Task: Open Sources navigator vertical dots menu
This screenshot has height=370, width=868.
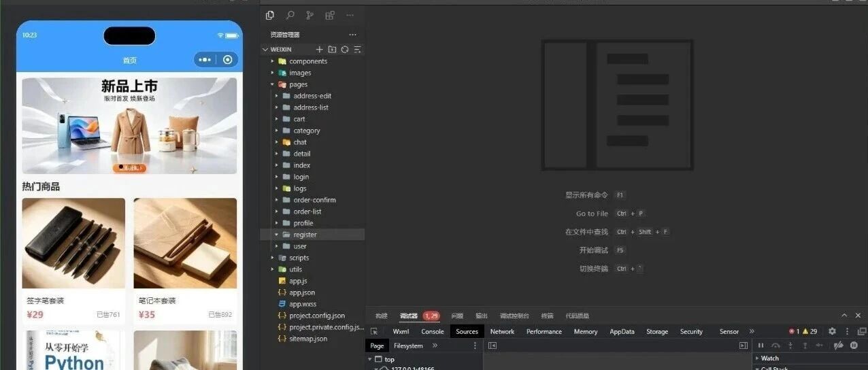Action: click(475, 346)
